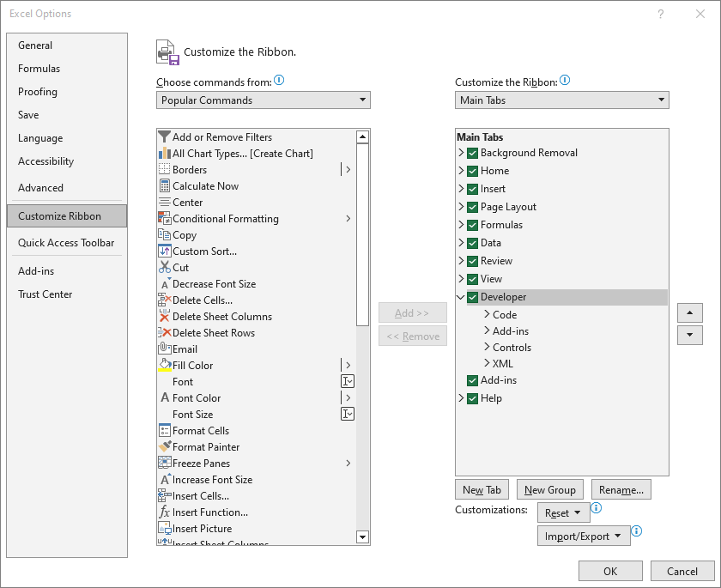Click the Format Painter brush icon
Image resolution: width=721 pixels, height=588 pixels.
pyautogui.click(x=164, y=446)
